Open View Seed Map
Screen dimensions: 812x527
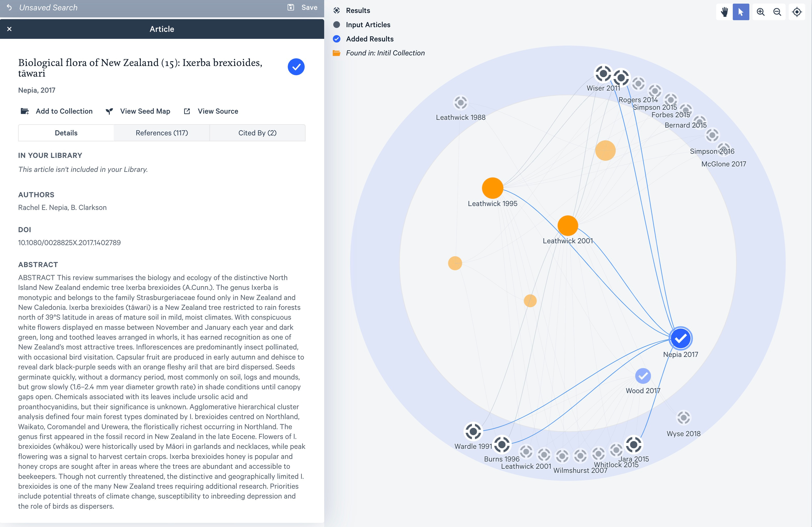[138, 111]
